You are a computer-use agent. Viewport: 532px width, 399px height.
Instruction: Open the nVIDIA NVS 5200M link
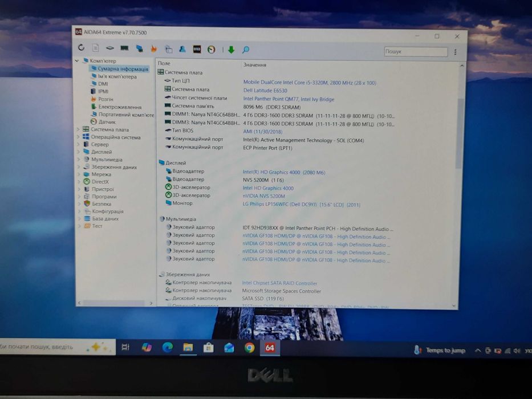(263, 196)
